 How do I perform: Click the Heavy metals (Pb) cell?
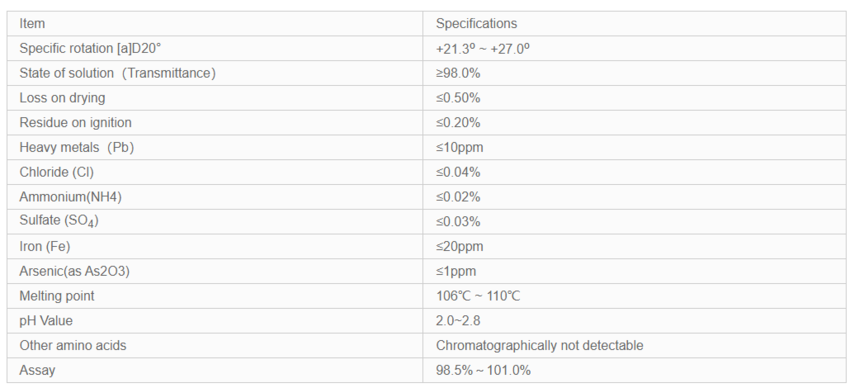tap(215, 147)
